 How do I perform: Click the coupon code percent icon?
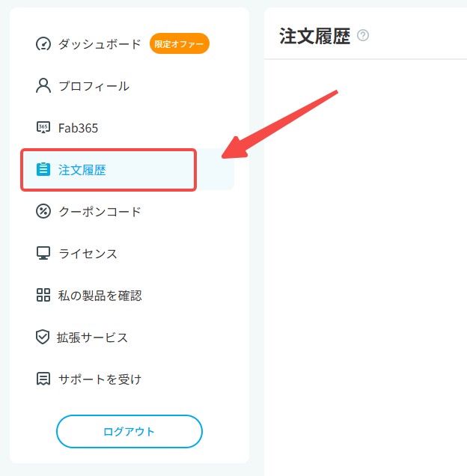coord(43,212)
